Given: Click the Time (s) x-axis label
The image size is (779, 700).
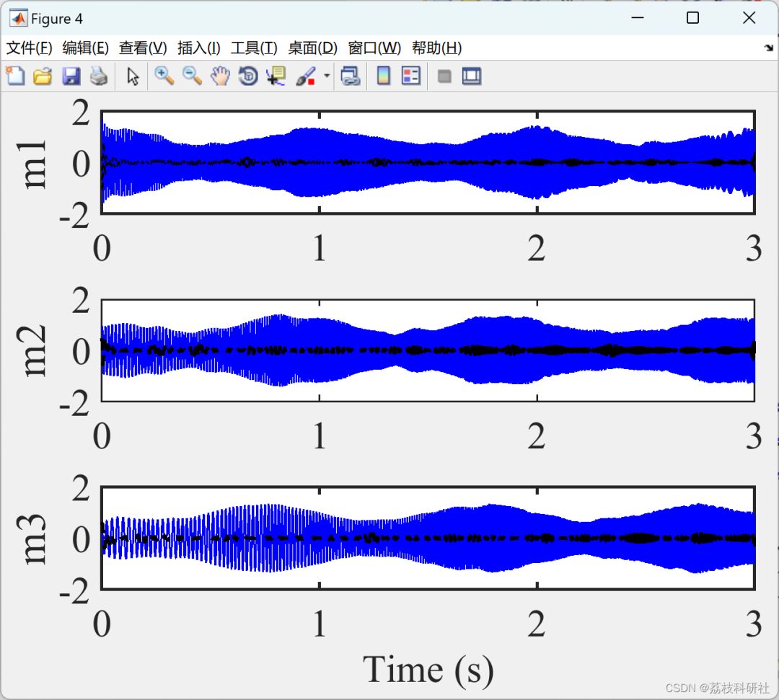Looking at the screenshot, I should [428, 670].
